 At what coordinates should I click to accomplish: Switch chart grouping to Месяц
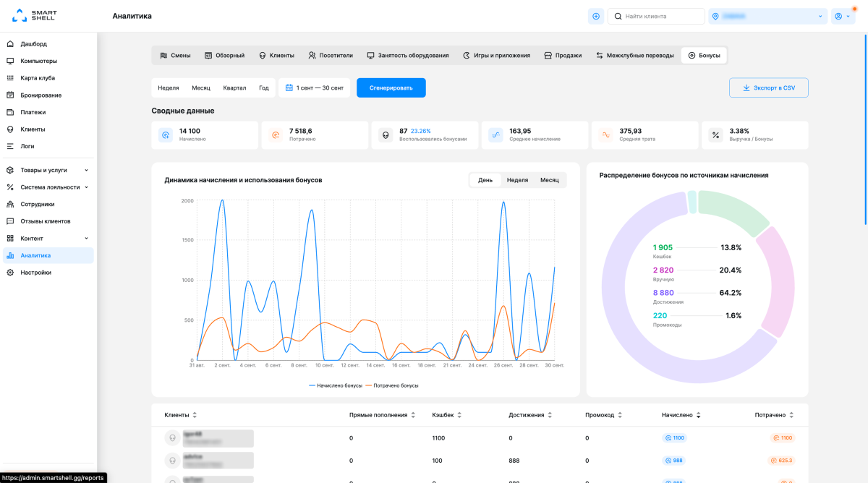click(550, 180)
